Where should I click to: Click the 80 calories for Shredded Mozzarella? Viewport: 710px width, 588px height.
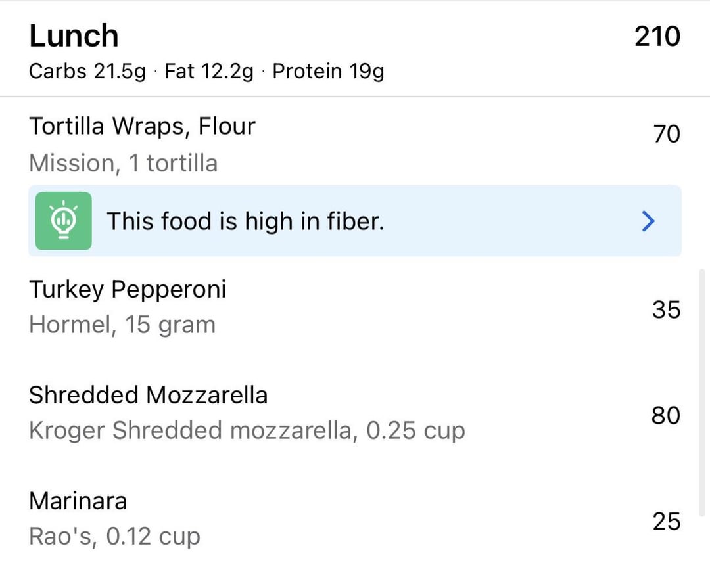(x=666, y=415)
